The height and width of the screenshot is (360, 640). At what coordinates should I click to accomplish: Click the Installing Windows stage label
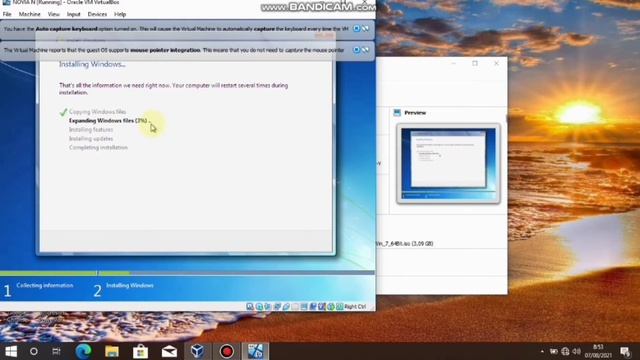pos(130,286)
